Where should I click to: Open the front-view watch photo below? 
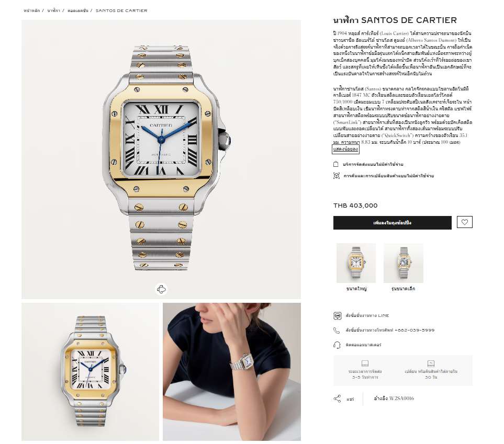(91, 372)
